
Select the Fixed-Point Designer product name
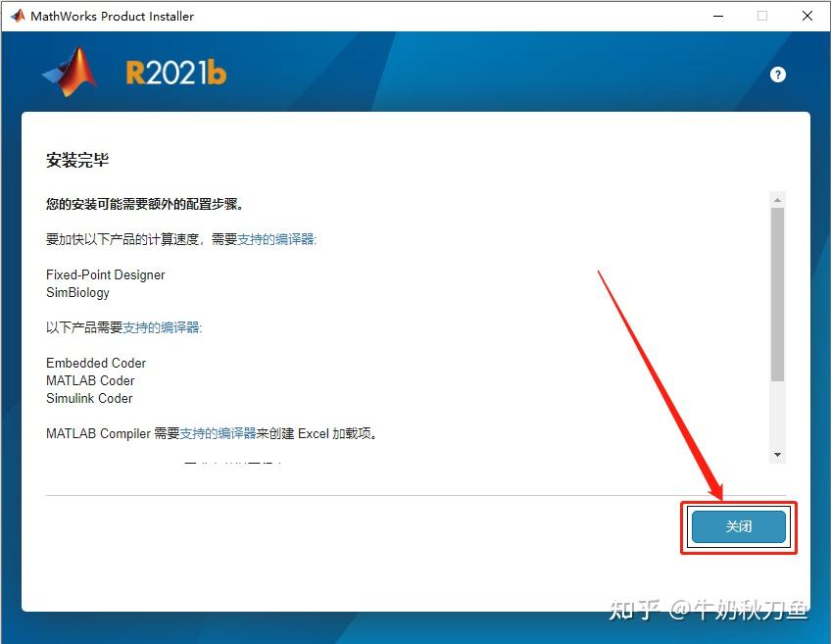(x=105, y=274)
